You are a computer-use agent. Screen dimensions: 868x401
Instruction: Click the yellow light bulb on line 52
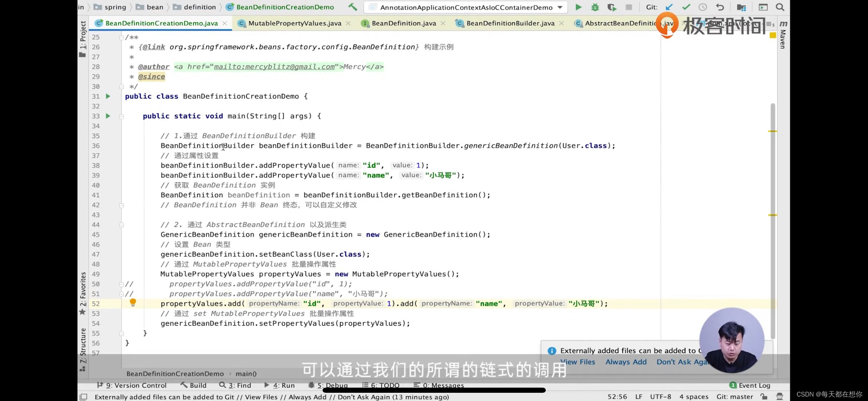[x=133, y=302]
